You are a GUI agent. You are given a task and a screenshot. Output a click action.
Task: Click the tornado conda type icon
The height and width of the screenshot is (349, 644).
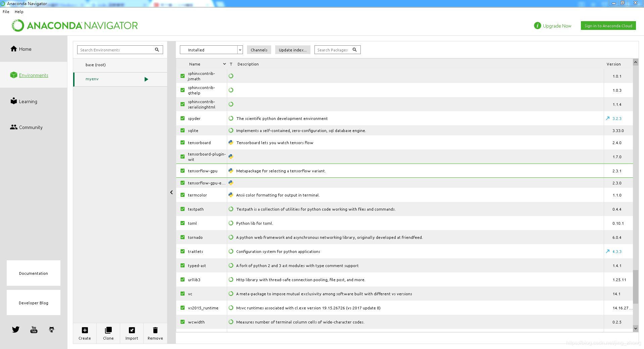(x=231, y=237)
